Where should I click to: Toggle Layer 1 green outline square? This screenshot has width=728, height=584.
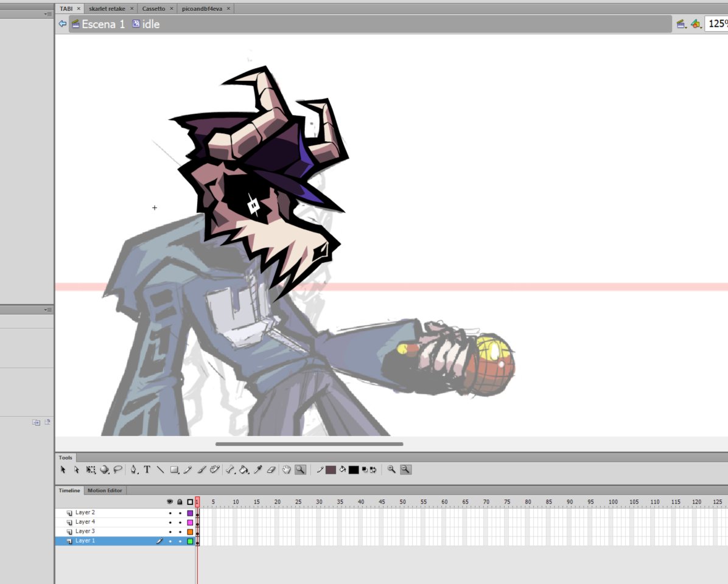(190, 541)
